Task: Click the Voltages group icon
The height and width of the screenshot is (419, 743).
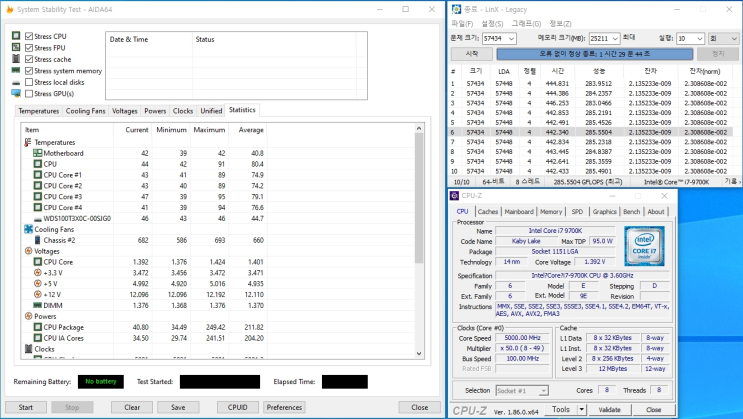Action: click(x=28, y=251)
